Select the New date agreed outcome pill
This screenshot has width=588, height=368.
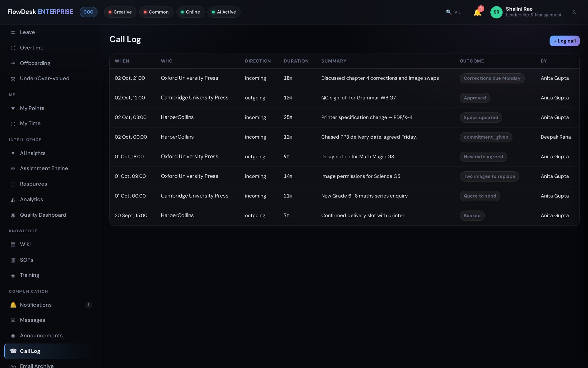(483, 157)
